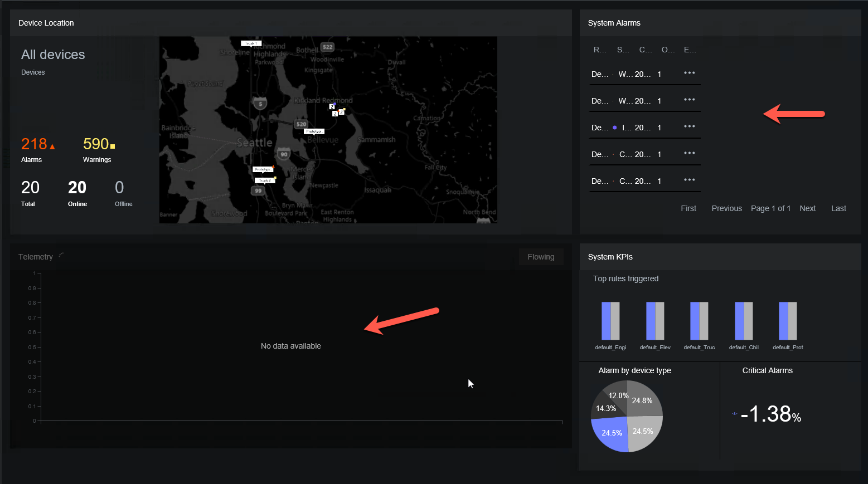Select the default_Engi bar chart

610,321
